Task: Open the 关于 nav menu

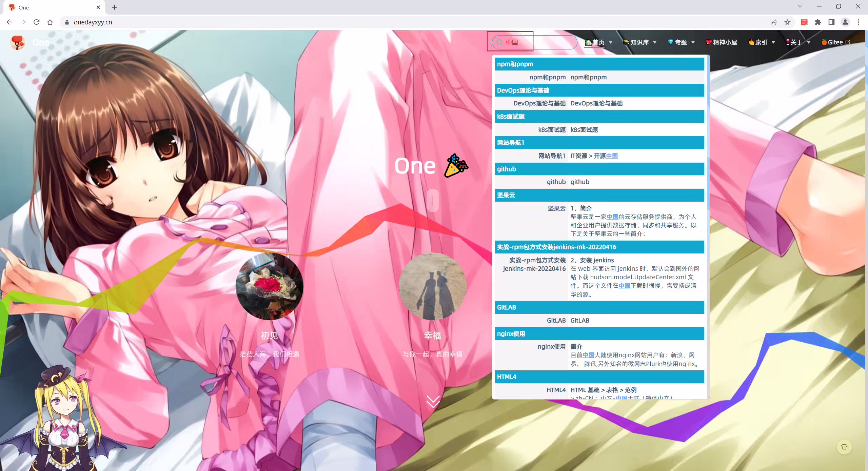Action: pos(798,42)
